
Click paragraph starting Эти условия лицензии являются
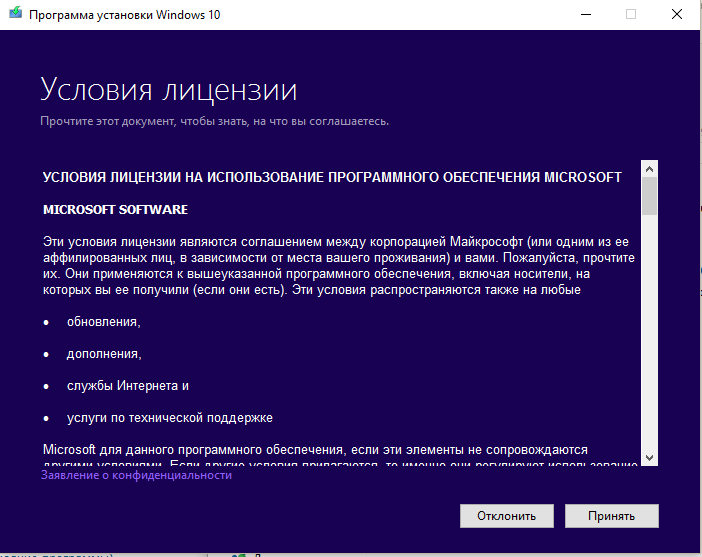[338, 266]
